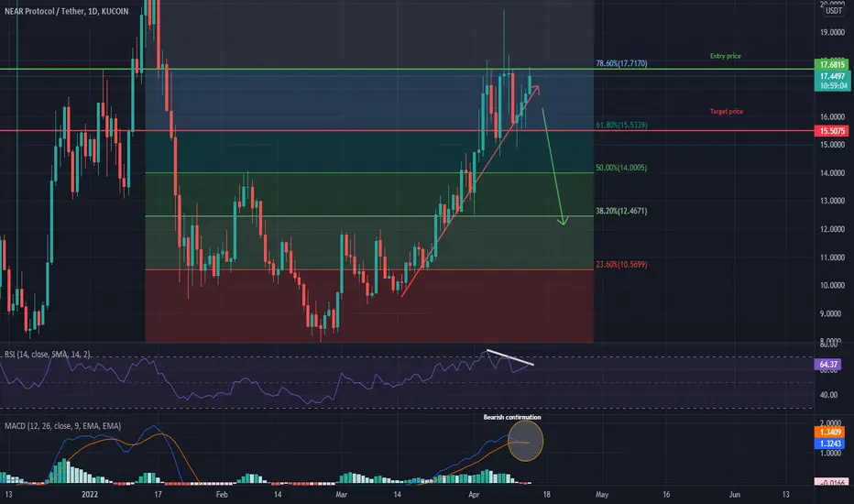Click the 15.0000 price axis label
854x504 pixels.
click(x=832, y=145)
